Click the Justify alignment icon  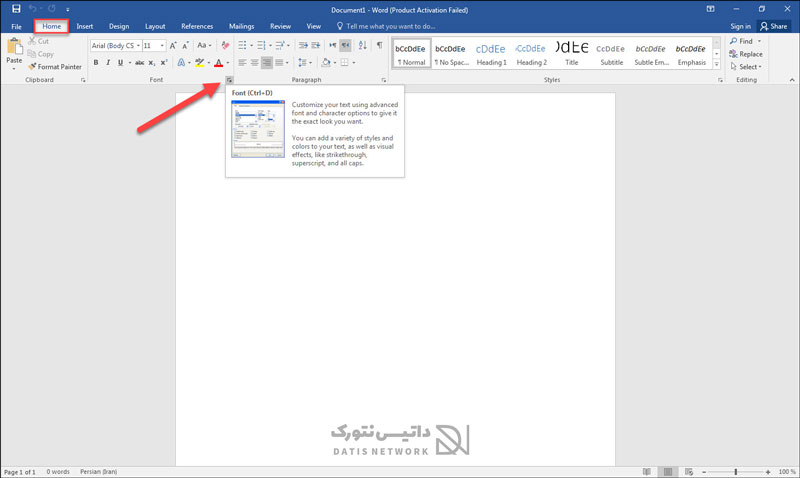(x=279, y=63)
